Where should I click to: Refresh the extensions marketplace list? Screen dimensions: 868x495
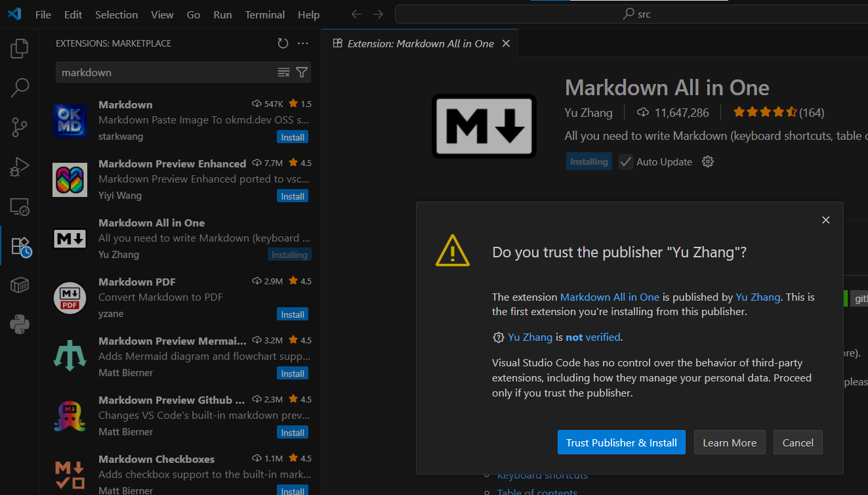[283, 43]
